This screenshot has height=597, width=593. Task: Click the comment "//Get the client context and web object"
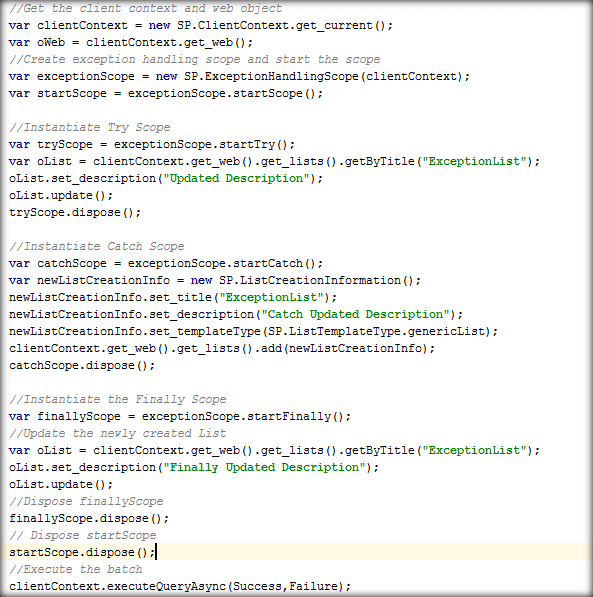[145, 8]
